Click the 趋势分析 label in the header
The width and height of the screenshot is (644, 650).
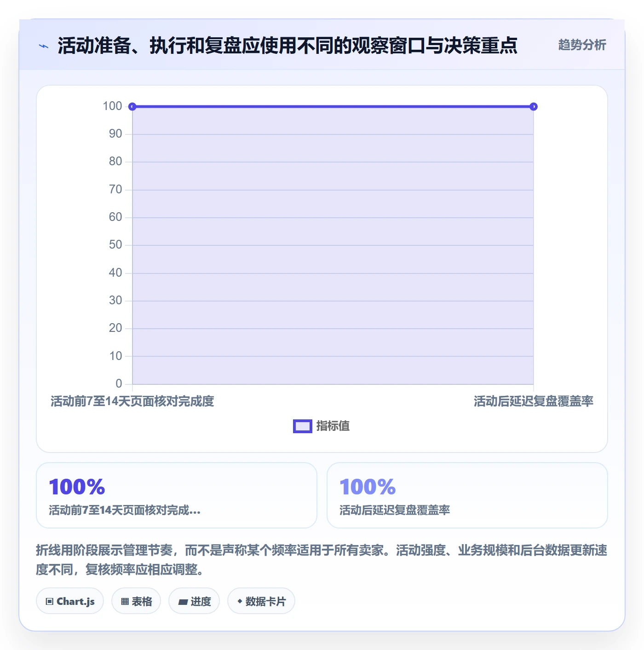click(582, 45)
